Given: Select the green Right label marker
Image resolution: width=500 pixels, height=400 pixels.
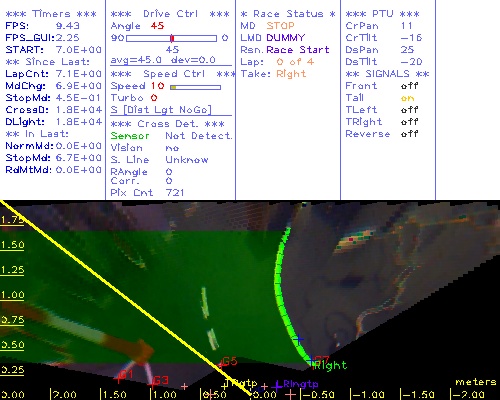Looking at the screenshot, I should [330, 365].
